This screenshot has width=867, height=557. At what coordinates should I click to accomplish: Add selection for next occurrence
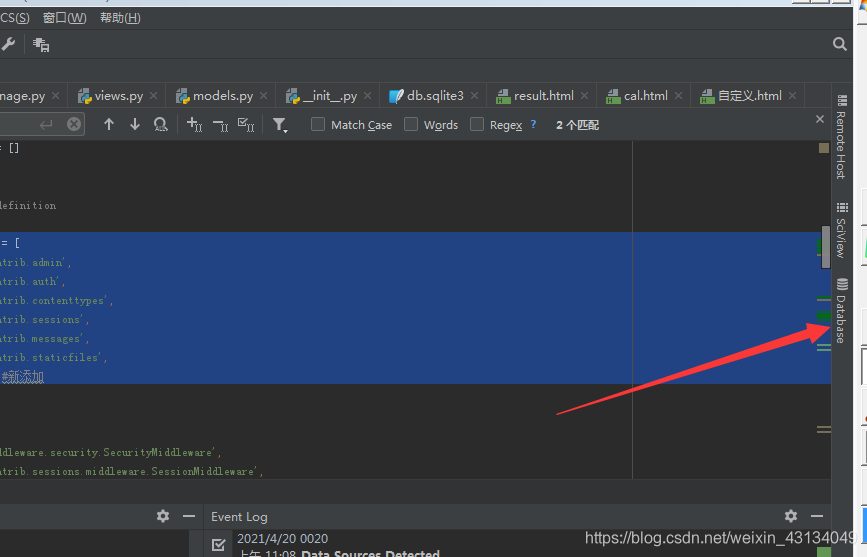[195, 124]
